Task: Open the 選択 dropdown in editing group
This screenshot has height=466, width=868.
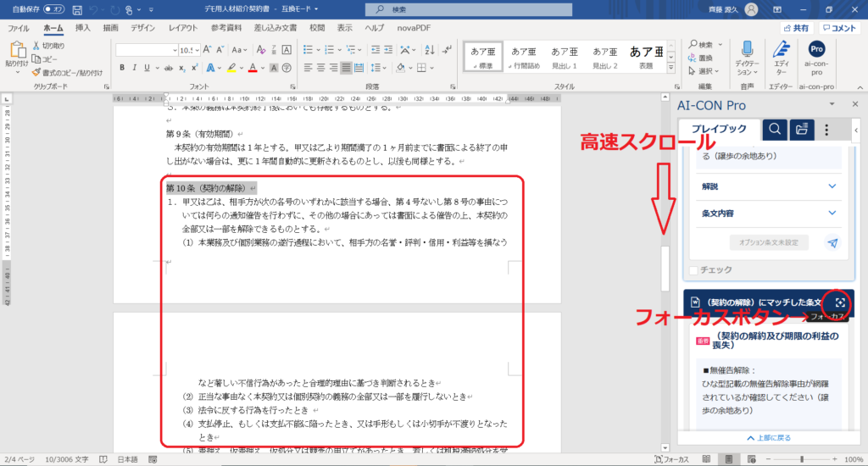Action: click(704, 71)
